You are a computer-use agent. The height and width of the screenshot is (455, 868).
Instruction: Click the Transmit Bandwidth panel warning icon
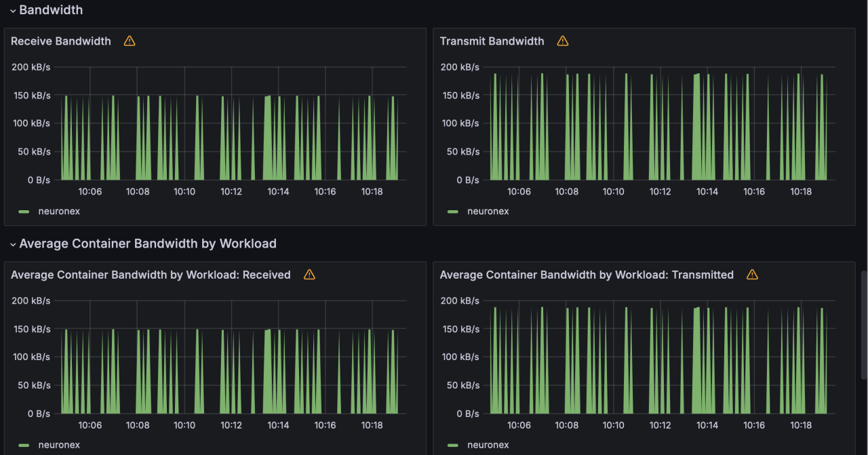(562, 41)
